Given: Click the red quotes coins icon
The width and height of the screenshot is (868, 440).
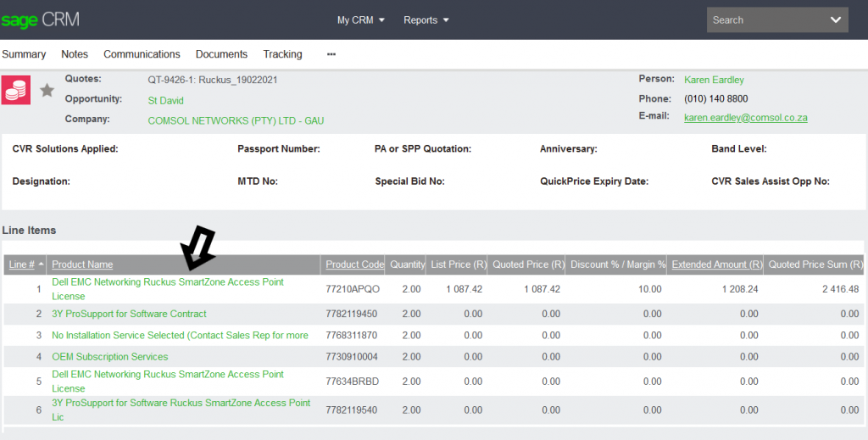Looking at the screenshot, I should tap(16, 90).
